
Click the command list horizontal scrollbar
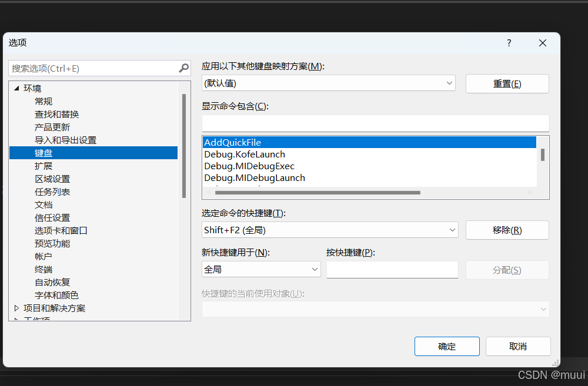click(x=318, y=193)
